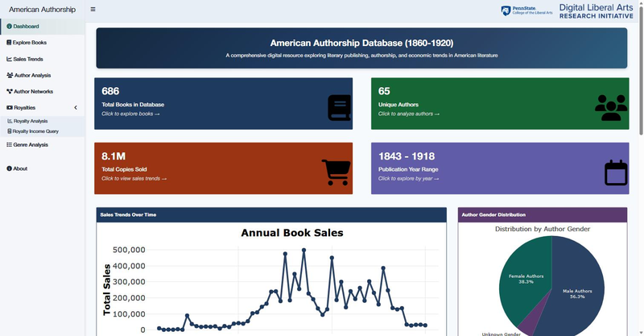Click the Royalties money icon
Screen dimensions: 644x336
(10, 108)
